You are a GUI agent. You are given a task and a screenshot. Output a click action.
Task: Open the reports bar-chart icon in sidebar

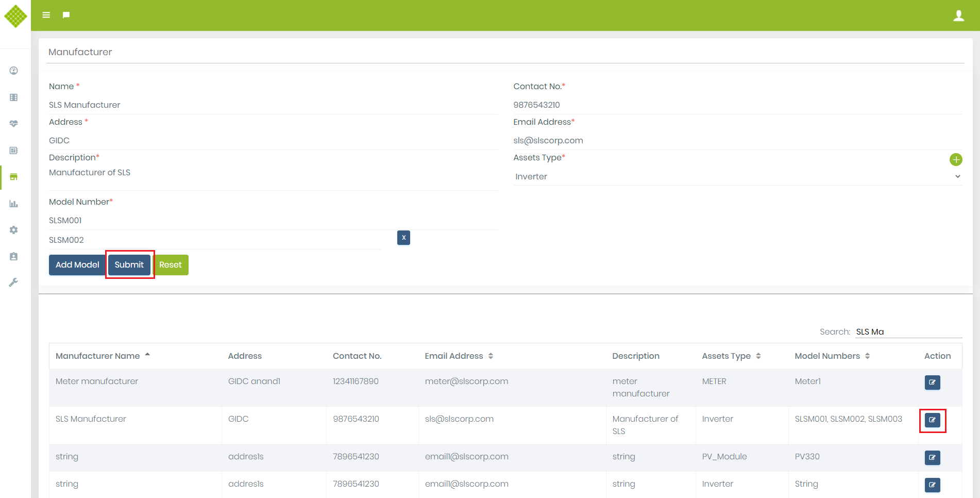[x=13, y=204]
